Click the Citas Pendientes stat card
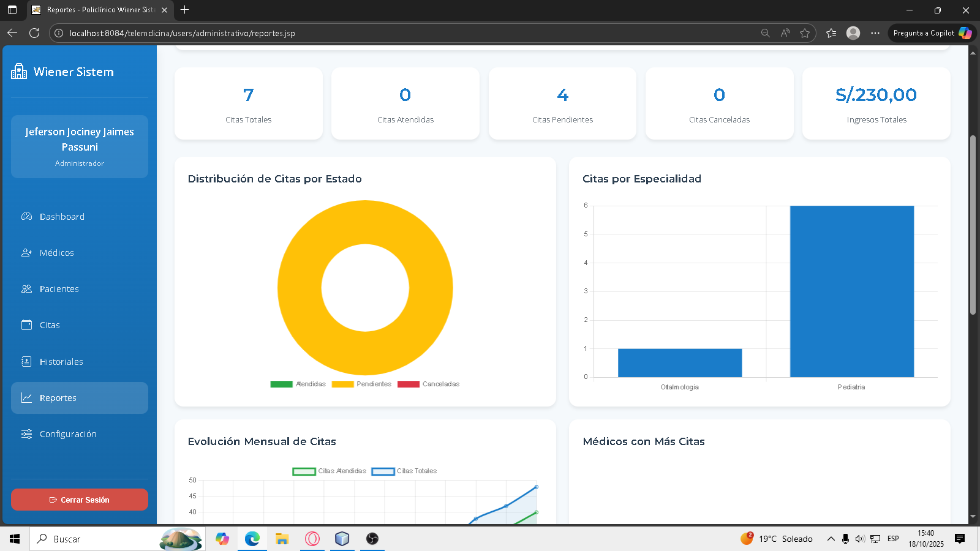 click(562, 103)
